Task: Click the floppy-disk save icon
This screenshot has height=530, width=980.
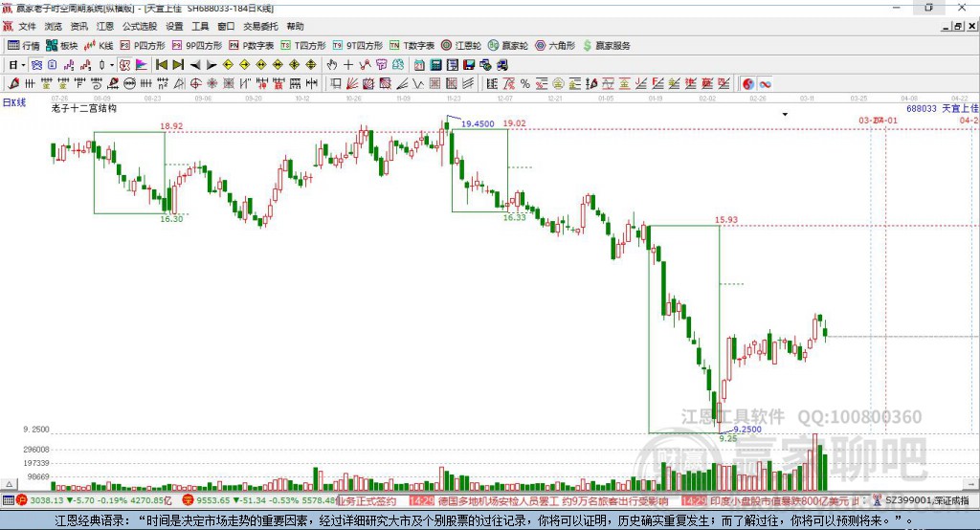Action: pyautogui.click(x=469, y=65)
